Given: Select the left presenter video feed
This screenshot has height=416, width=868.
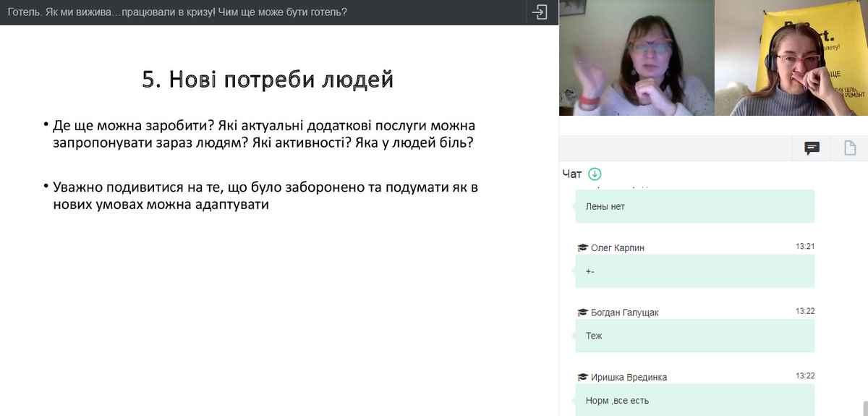Looking at the screenshot, I should tap(637, 58).
